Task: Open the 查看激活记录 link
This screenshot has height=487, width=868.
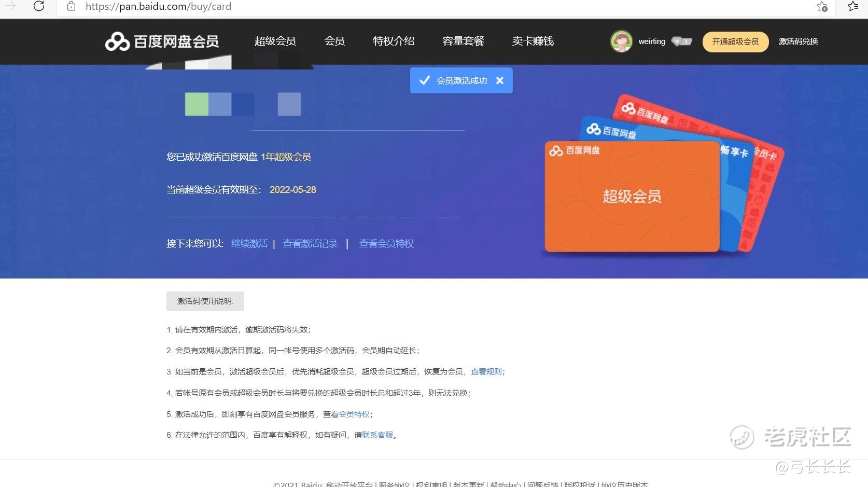Action: click(310, 243)
